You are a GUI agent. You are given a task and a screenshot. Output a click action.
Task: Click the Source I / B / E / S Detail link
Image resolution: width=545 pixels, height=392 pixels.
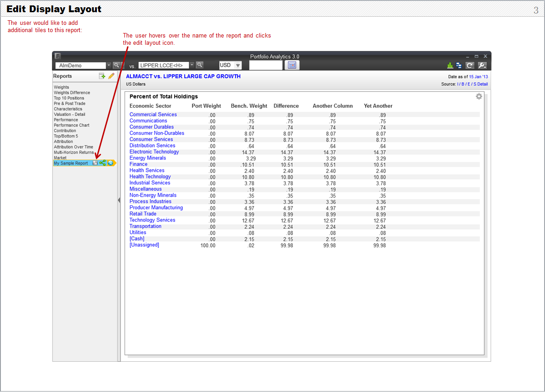point(472,84)
